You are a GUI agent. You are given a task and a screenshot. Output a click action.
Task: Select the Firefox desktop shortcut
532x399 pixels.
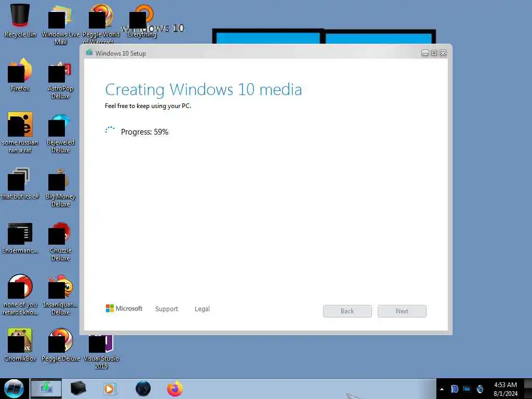pos(20,75)
